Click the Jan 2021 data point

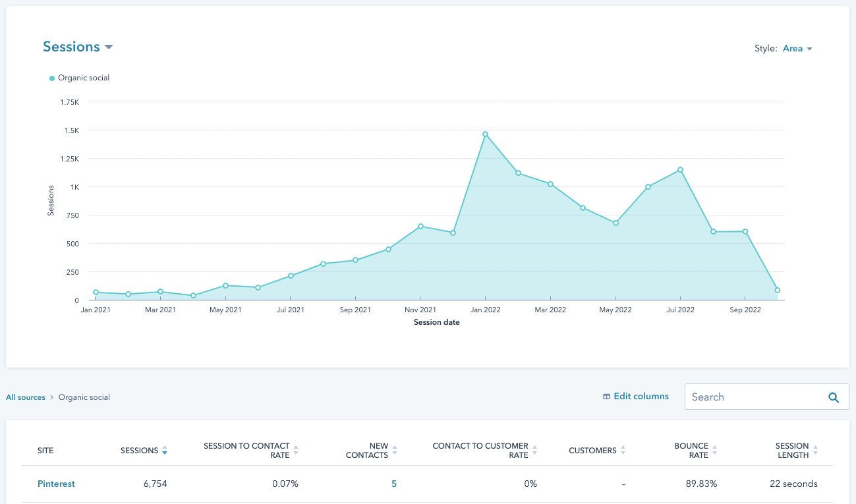(x=96, y=293)
